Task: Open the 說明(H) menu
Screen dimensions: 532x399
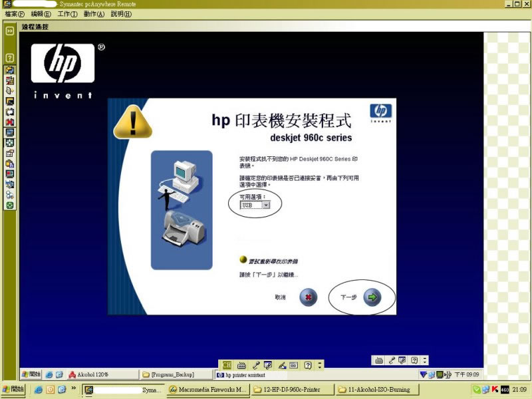Action: tap(121, 14)
